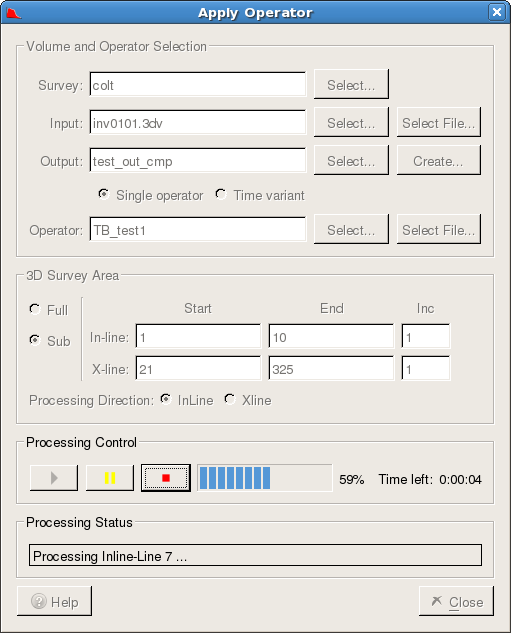This screenshot has width=511, height=633.
Task: Click the Select button next to Input
Action: [351, 122]
